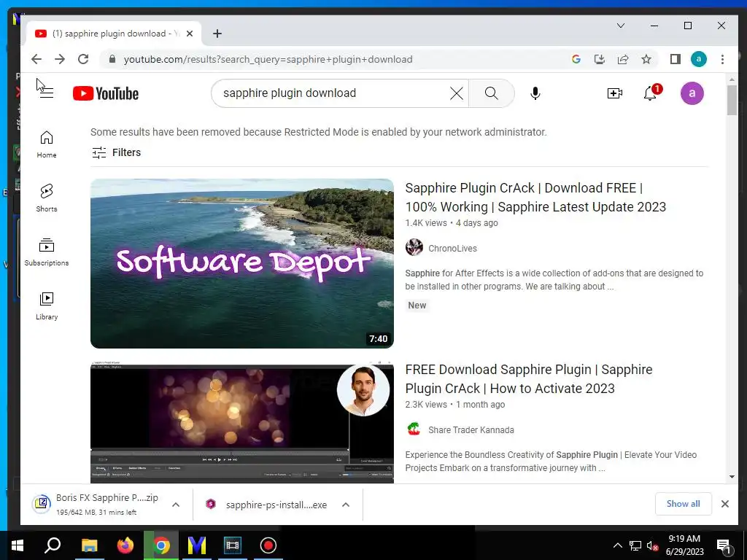Image resolution: width=747 pixels, height=560 pixels.
Task: Open the YouTube hamburger guide menu
Action: click(x=47, y=93)
